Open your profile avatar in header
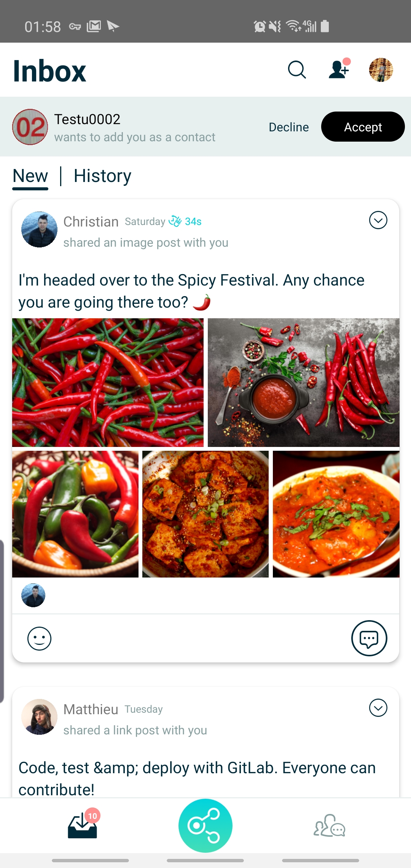 [x=381, y=70]
